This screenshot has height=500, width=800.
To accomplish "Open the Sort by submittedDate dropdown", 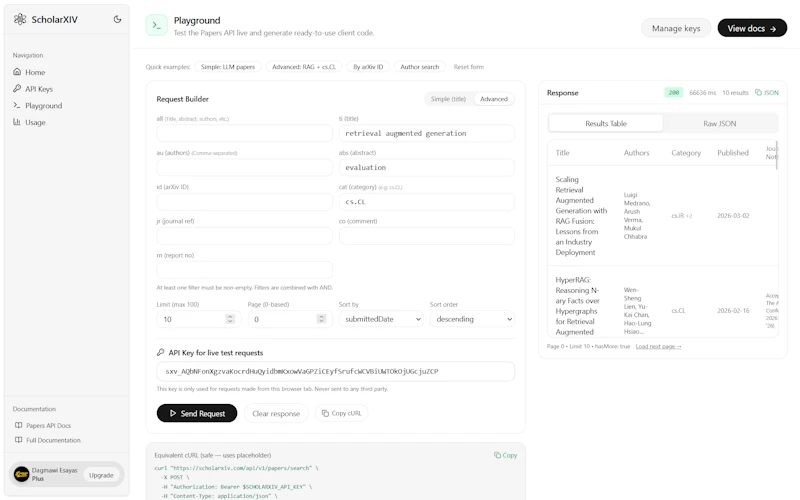I will click(381, 319).
